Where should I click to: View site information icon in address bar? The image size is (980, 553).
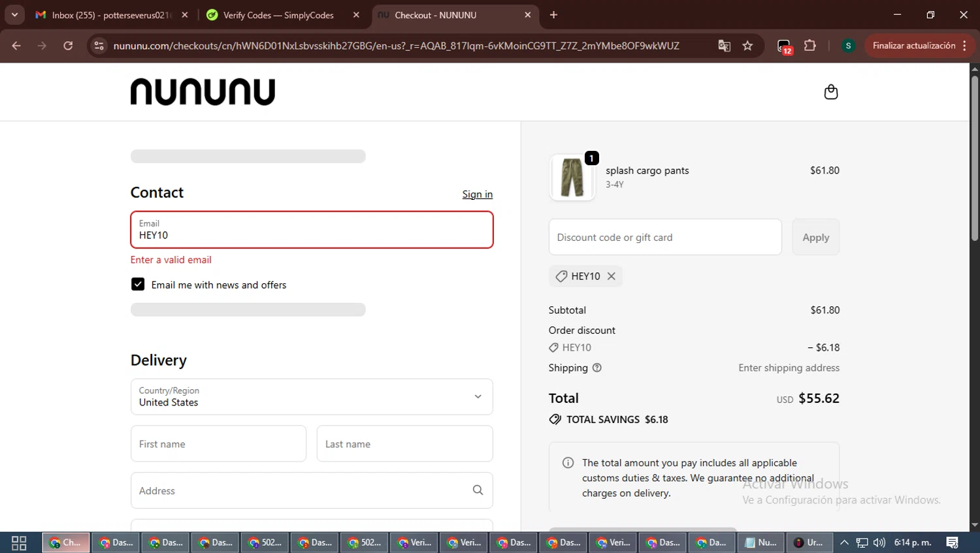click(99, 46)
